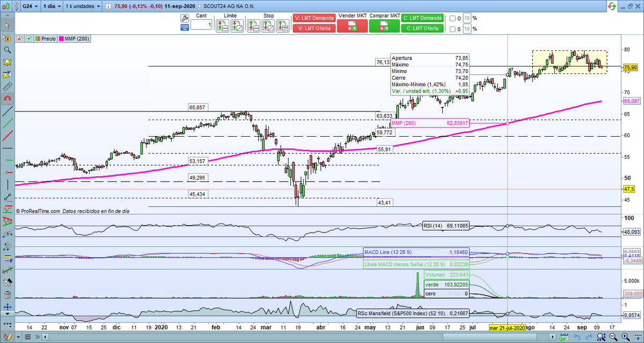The image size is (644, 343).
Task: Toggle the padlock drawing lock
Action: pos(7,38)
